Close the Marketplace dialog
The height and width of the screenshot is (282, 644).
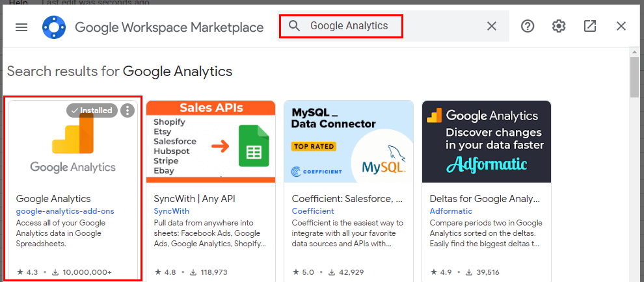[x=621, y=26]
